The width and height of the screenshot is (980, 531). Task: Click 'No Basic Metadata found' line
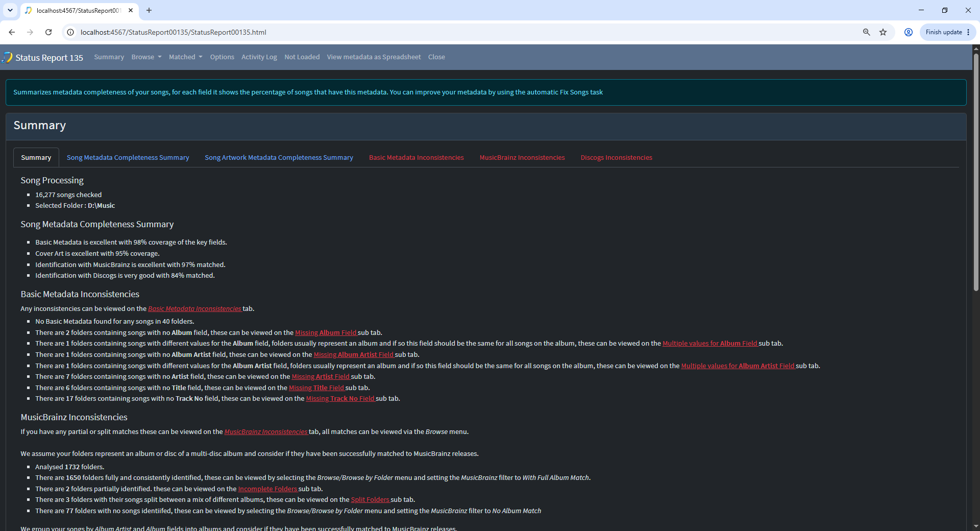tap(115, 322)
